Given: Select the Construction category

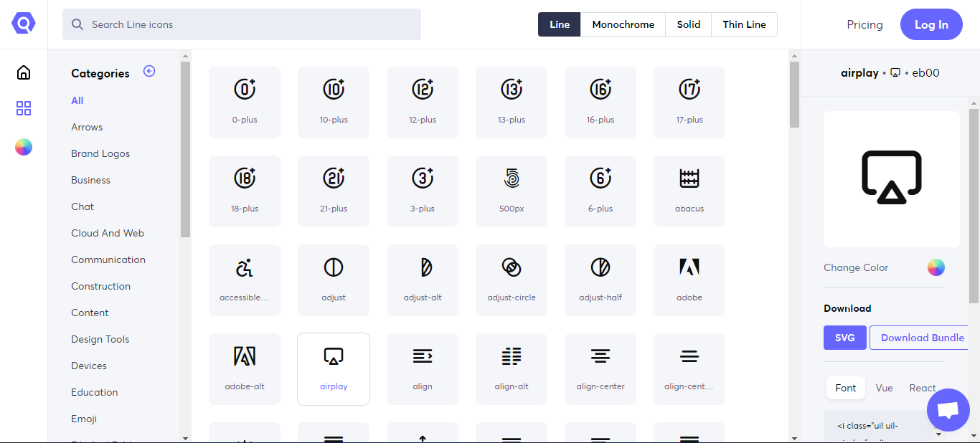Looking at the screenshot, I should coord(100,286).
